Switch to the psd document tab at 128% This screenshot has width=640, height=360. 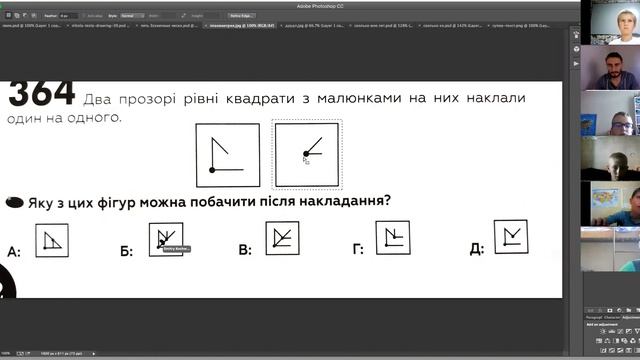382,26
